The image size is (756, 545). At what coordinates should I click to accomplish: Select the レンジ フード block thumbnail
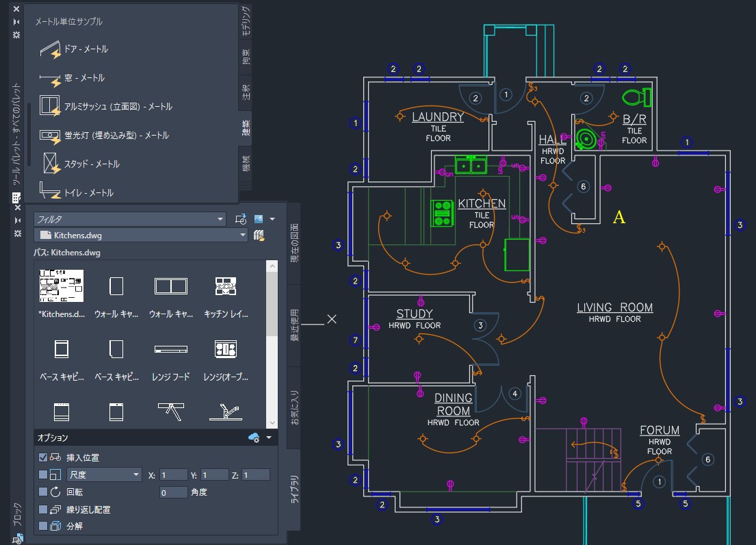coord(170,349)
